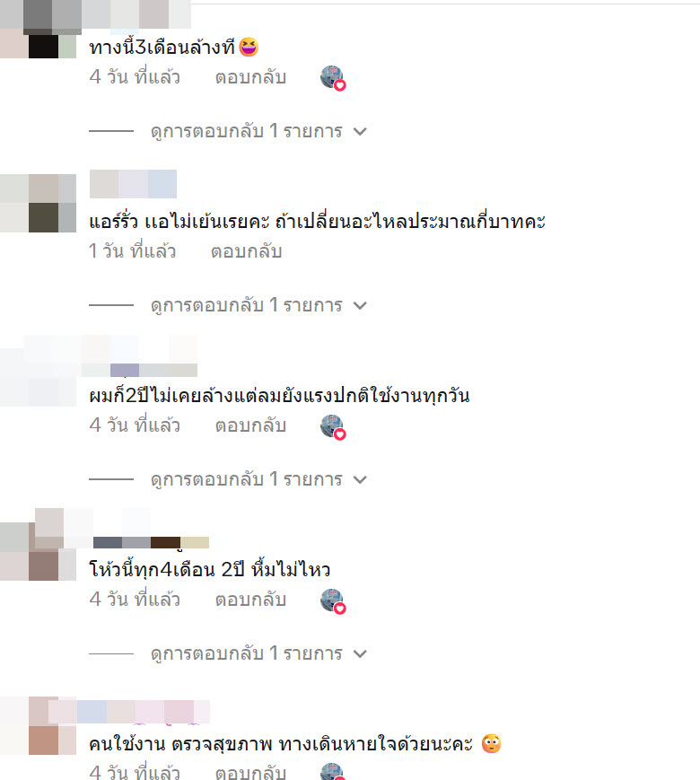
Task: Click creator-liked avatar icon under 'ทางนี้3เดือนล้างที' comment
Action: click(333, 78)
